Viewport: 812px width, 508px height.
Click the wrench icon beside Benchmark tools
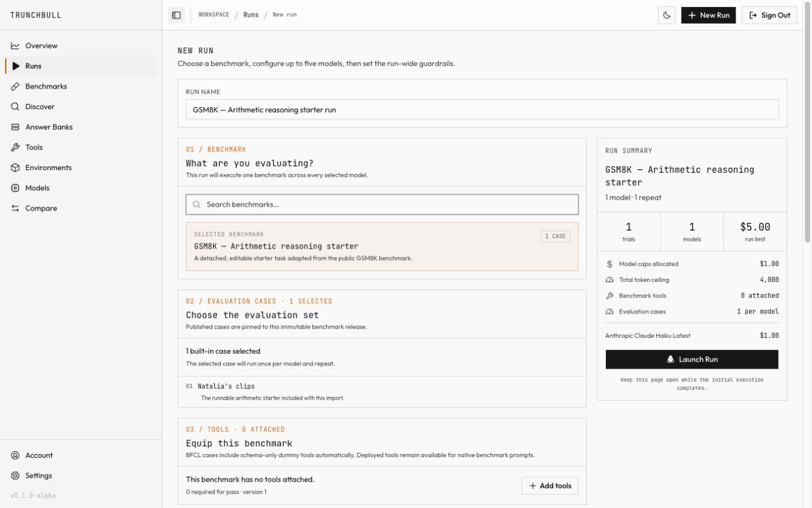(610, 296)
